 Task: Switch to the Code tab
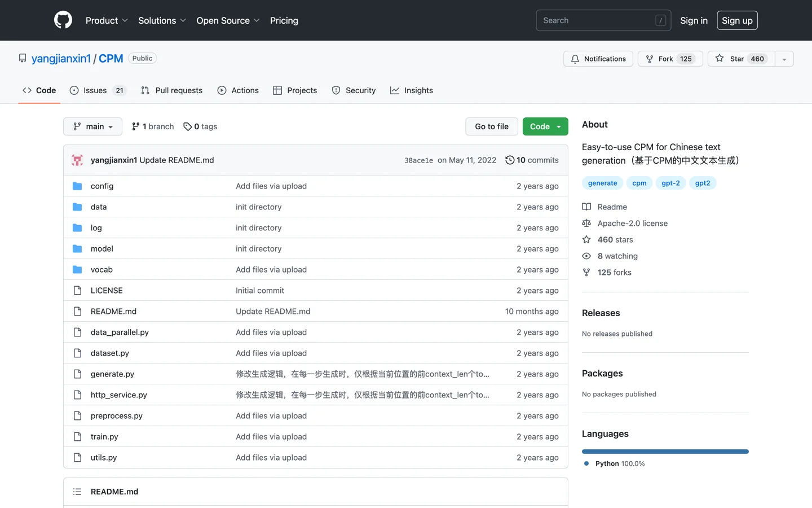(x=39, y=90)
